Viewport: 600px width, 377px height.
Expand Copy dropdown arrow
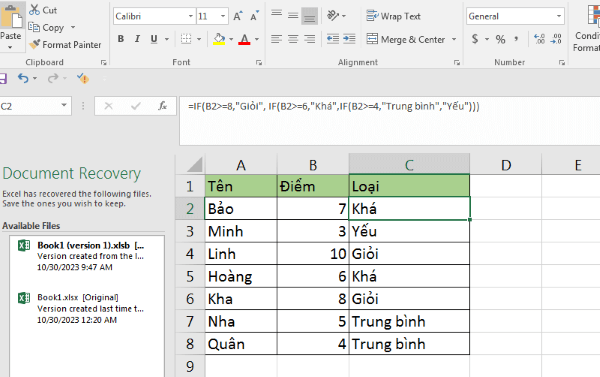pyautogui.click(x=73, y=28)
